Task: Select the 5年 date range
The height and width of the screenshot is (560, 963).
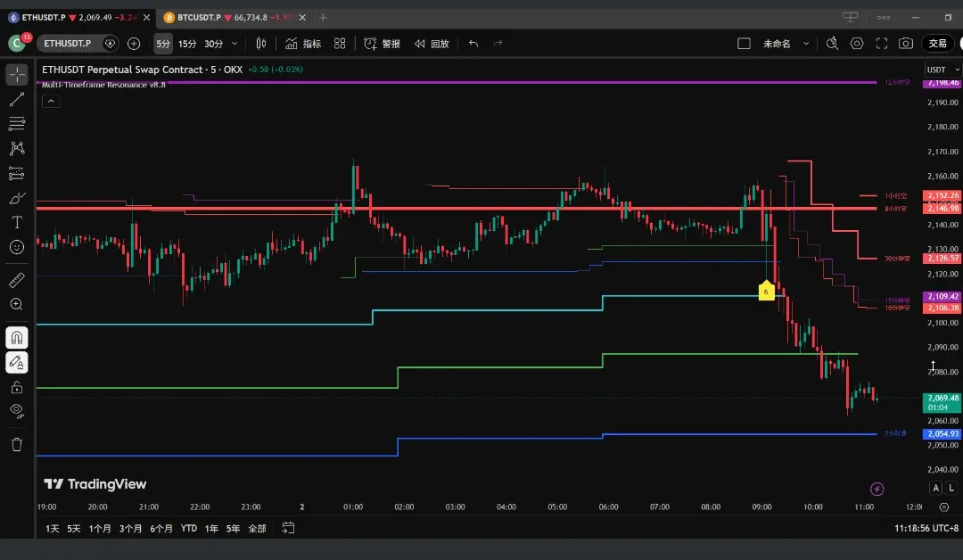Action: (x=233, y=528)
